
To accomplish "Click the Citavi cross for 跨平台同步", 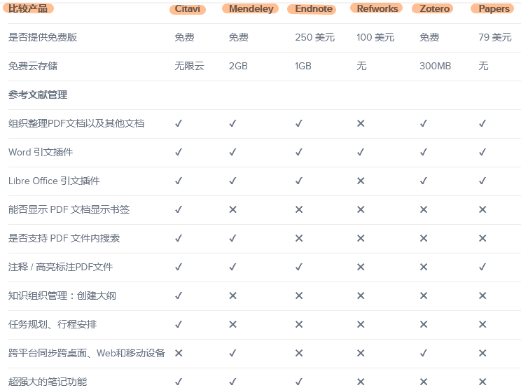I will [179, 353].
